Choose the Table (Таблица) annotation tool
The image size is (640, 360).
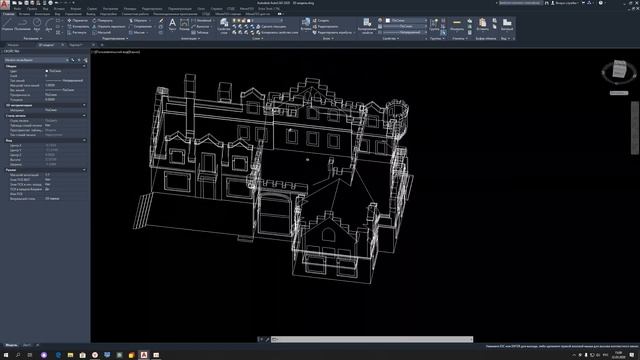(x=200, y=32)
